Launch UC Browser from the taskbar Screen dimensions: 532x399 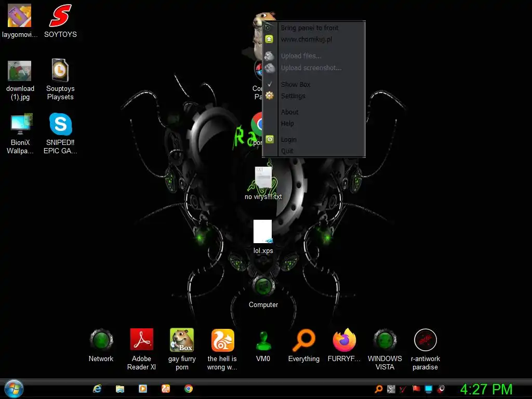(166, 389)
